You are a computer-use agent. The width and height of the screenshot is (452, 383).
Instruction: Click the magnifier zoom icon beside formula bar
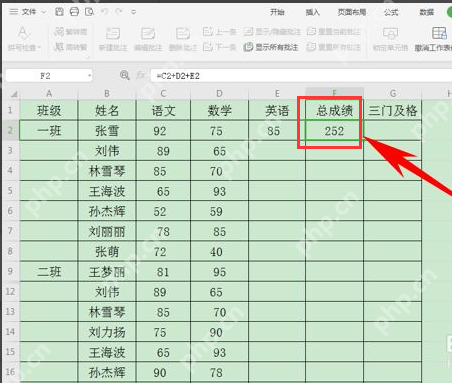pyautogui.click(x=125, y=75)
